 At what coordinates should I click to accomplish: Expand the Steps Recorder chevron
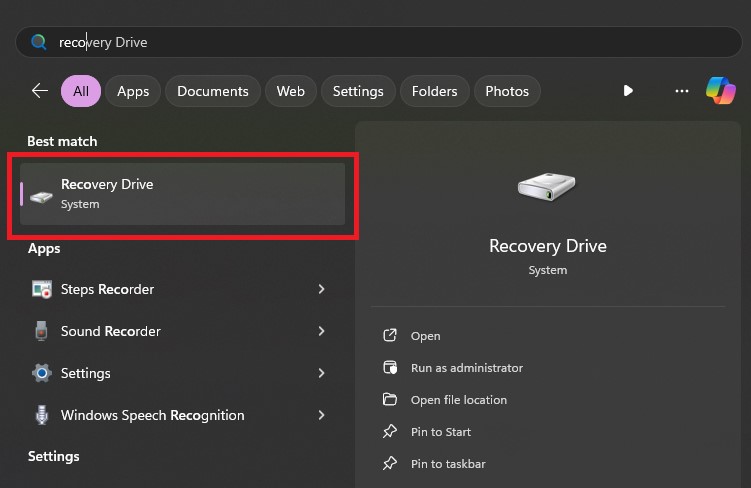click(321, 289)
